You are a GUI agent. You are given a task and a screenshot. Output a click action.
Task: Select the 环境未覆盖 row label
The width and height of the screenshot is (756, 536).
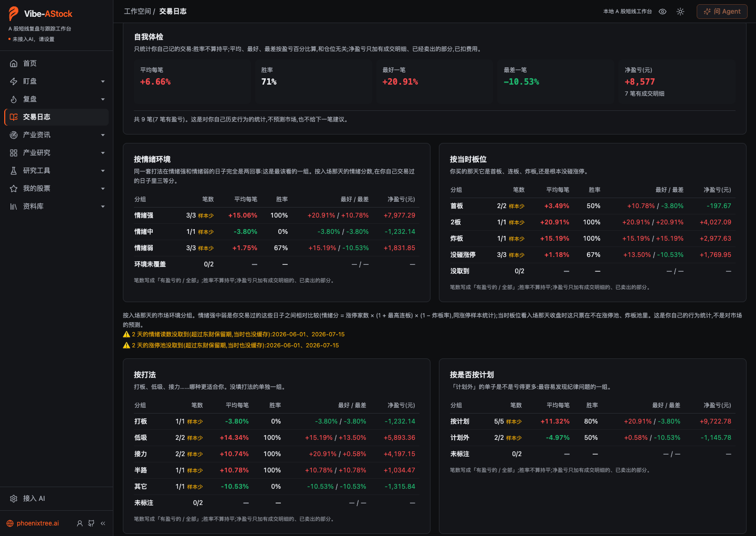150,264
